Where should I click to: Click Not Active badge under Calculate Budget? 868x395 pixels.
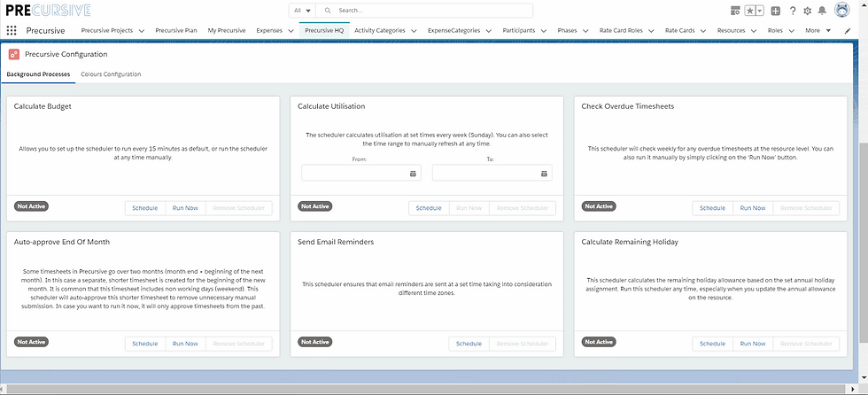[32, 206]
